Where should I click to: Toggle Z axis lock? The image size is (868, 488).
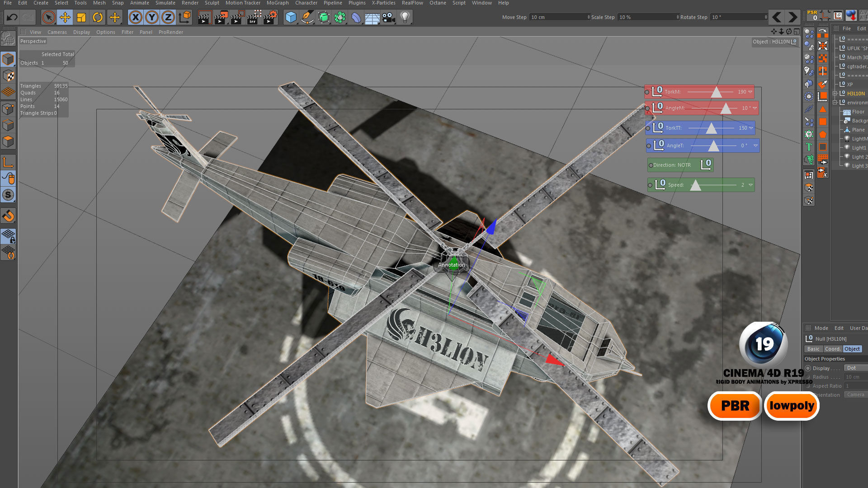click(168, 18)
